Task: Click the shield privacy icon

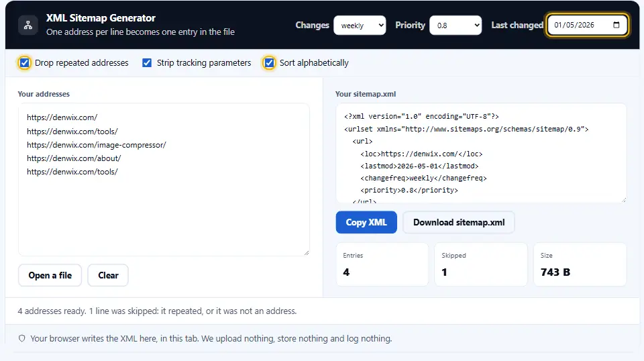Action: click(x=21, y=338)
